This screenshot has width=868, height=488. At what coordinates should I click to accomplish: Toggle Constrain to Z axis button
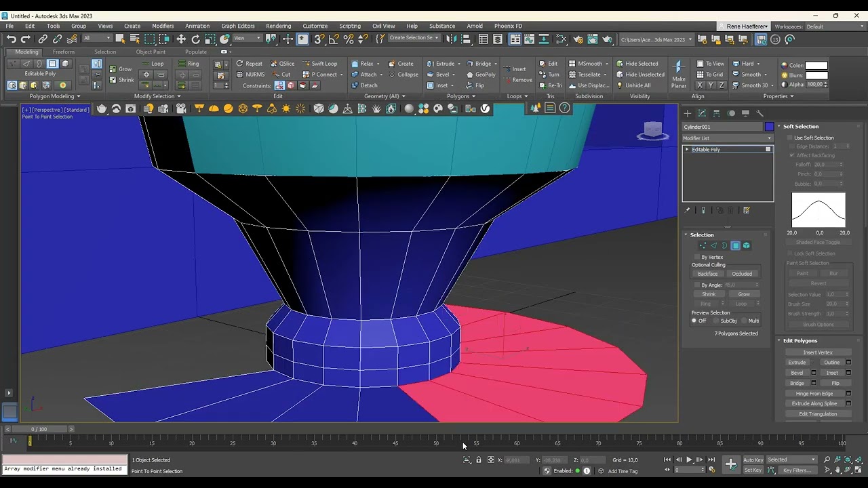pos(722,85)
